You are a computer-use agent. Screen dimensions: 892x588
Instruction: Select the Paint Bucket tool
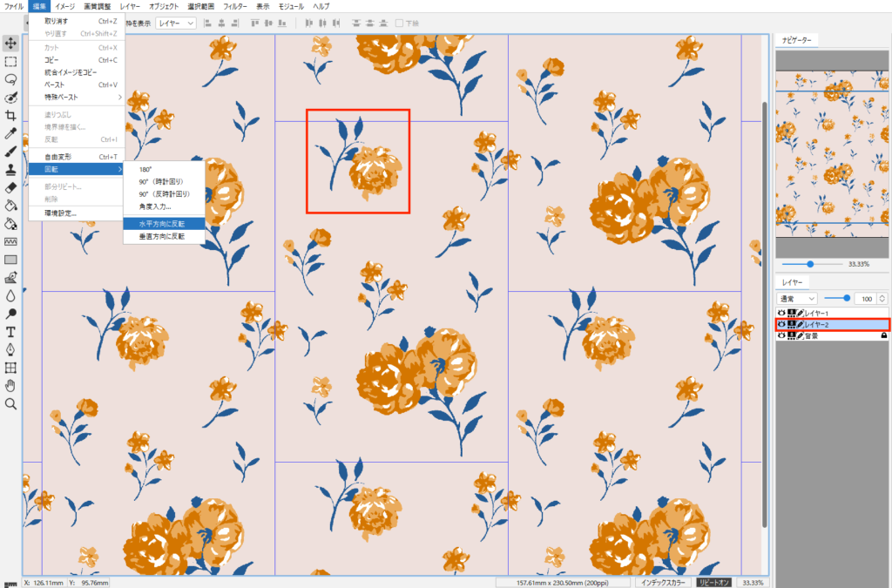point(10,206)
